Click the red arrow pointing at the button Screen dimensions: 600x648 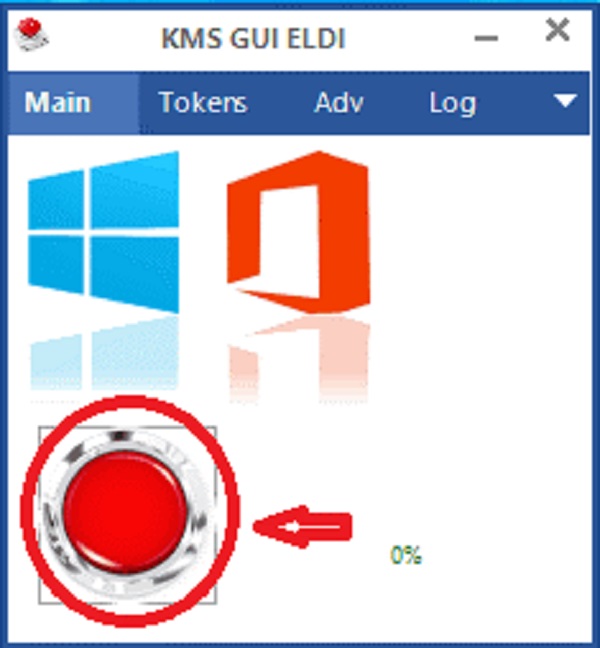pos(302,527)
